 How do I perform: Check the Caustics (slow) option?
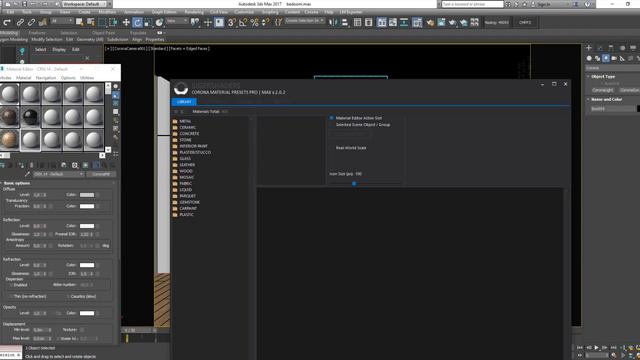68,296
